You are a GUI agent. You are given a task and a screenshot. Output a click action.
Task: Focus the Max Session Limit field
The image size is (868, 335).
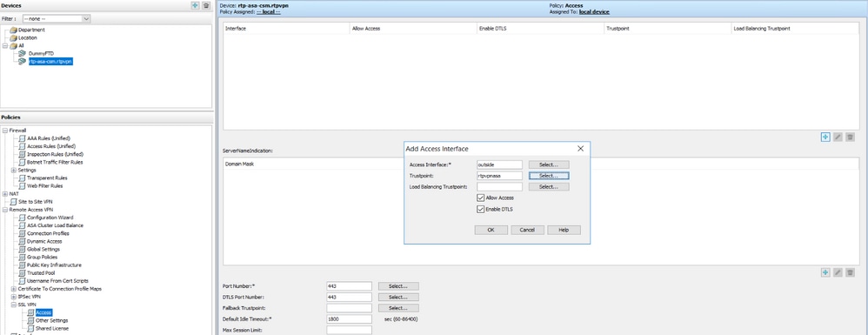(349, 330)
